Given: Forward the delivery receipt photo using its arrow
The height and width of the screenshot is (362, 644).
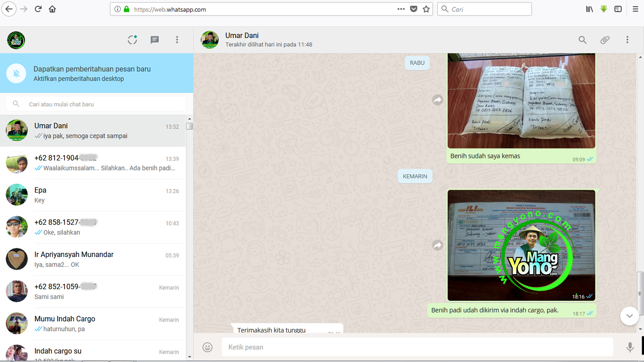Looking at the screenshot, I should click(x=437, y=245).
